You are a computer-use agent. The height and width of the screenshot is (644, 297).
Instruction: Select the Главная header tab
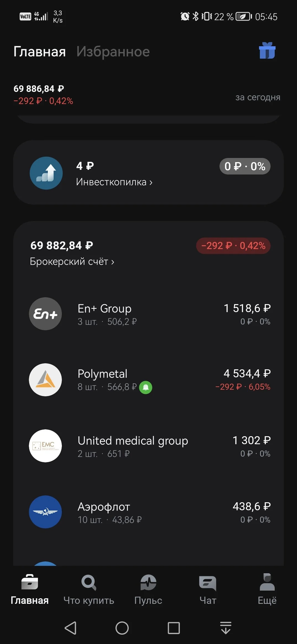click(x=40, y=51)
